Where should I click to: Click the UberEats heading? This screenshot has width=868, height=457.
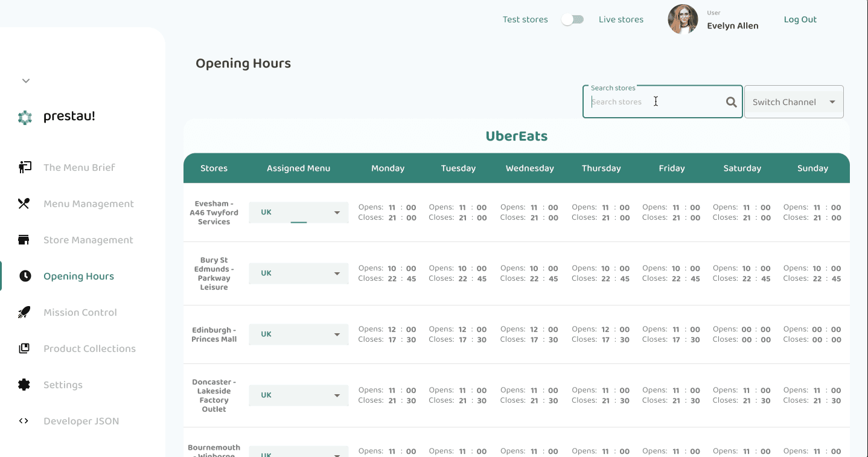click(517, 136)
